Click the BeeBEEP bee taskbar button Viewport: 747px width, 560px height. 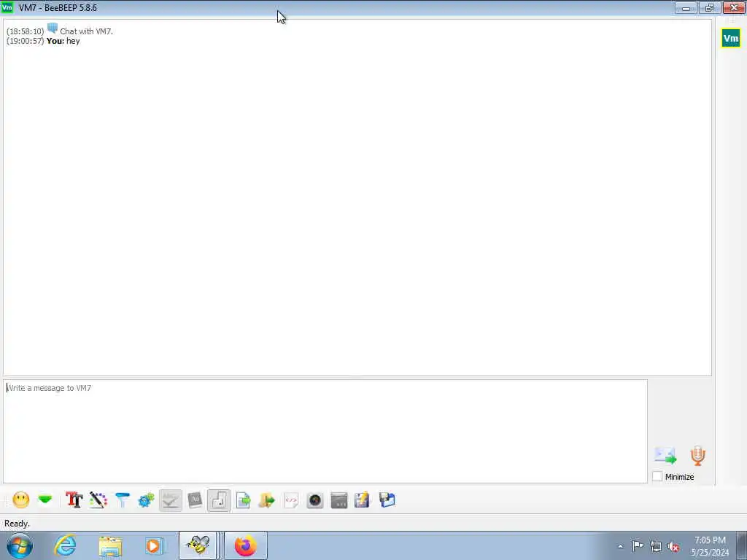[198, 545]
